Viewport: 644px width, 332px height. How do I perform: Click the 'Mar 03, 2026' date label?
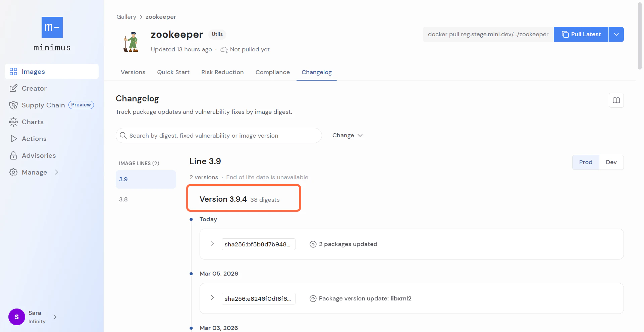pyautogui.click(x=219, y=328)
